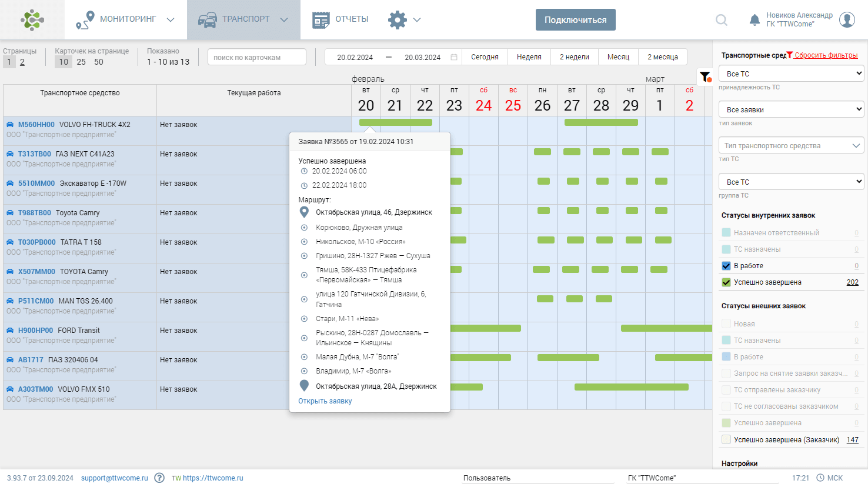The width and height of the screenshot is (868, 487).
Task: Click car icon of P511CM00
Action: tap(10, 301)
